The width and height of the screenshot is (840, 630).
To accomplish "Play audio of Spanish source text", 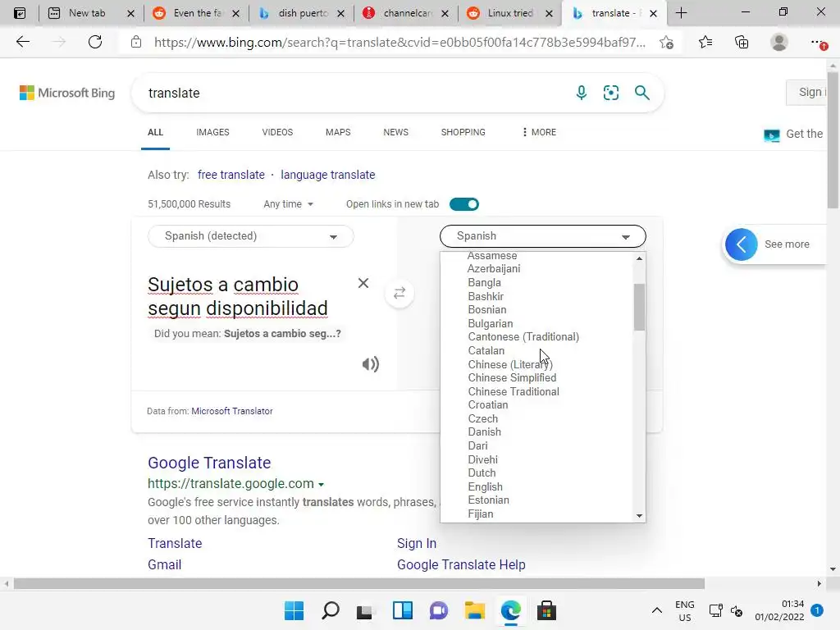I will [x=370, y=364].
